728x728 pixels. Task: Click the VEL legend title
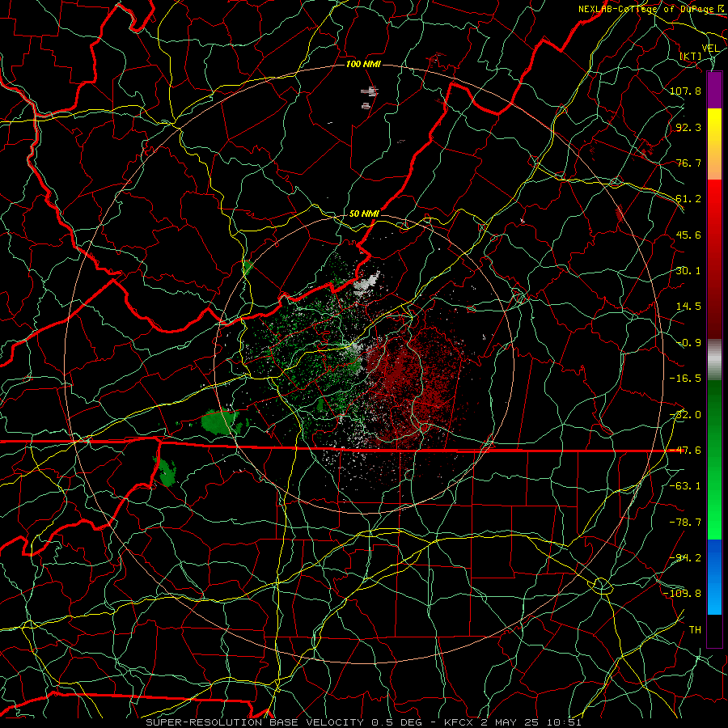710,49
